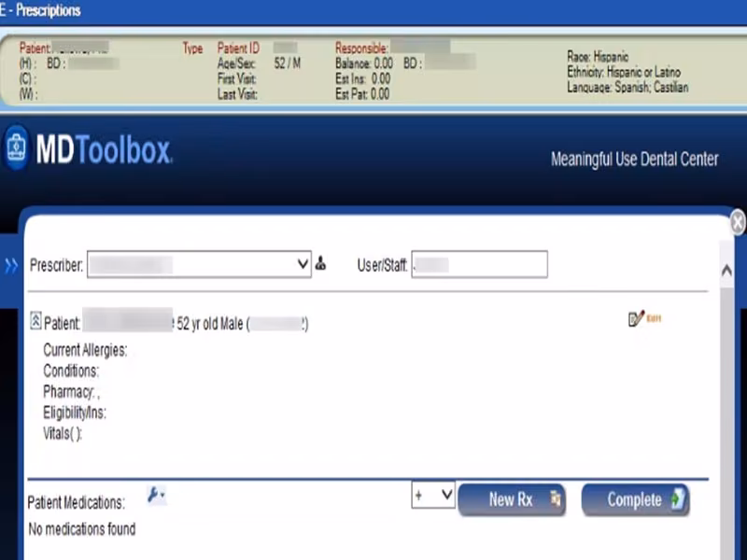Click 'Language: Spanish; Castilian' text
The width and height of the screenshot is (747, 560).
tap(627, 87)
